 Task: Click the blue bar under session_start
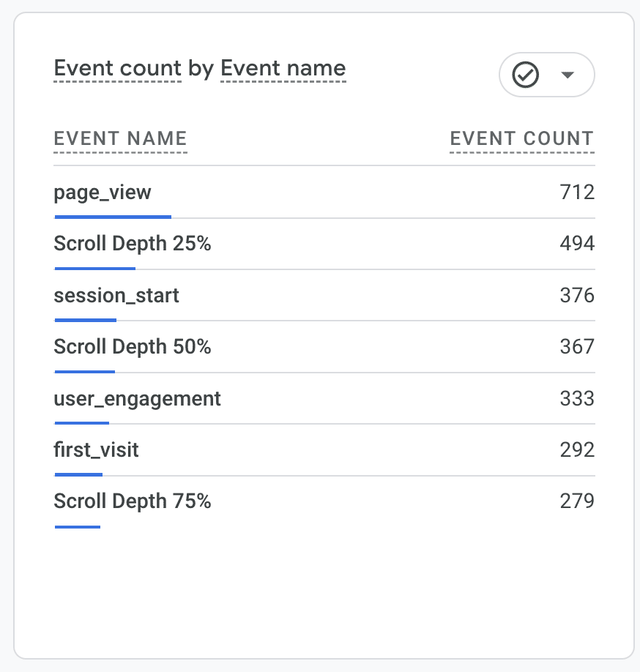click(x=86, y=320)
